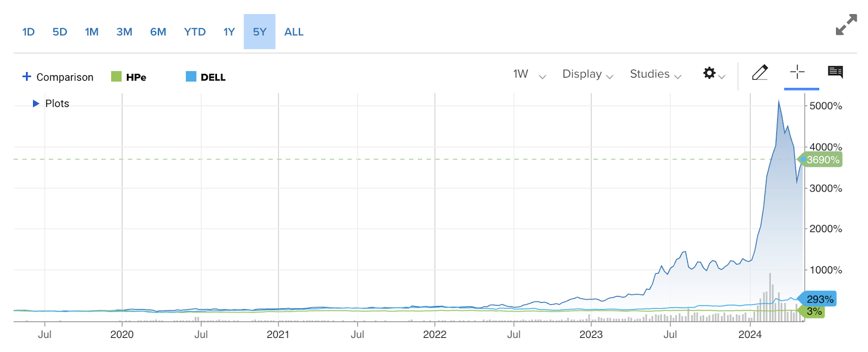Click the blue plus Comparison icon
The width and height of the screenshot is (868, 352).
pos(27,76)
